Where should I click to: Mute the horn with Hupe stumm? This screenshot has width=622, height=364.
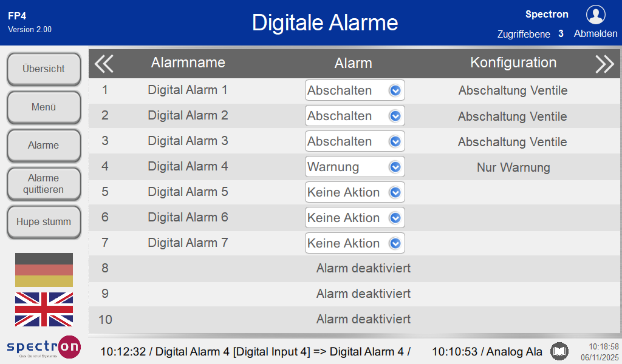click(x=44, y=222)
